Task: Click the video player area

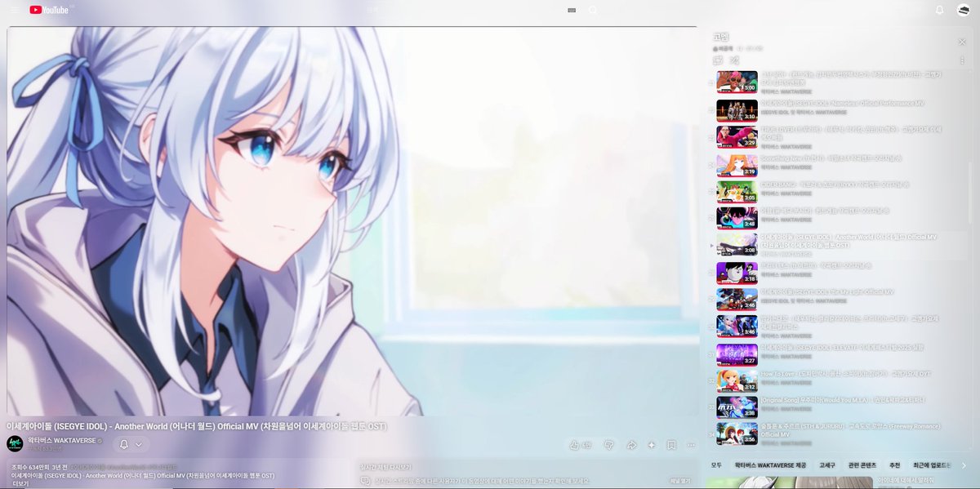Action: pyautogui.click(x=352, y=221)
